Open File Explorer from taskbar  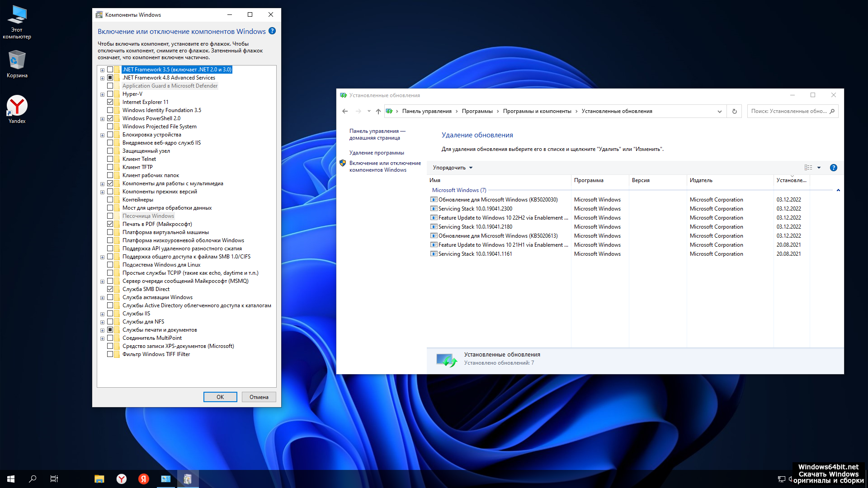[99, 479]
